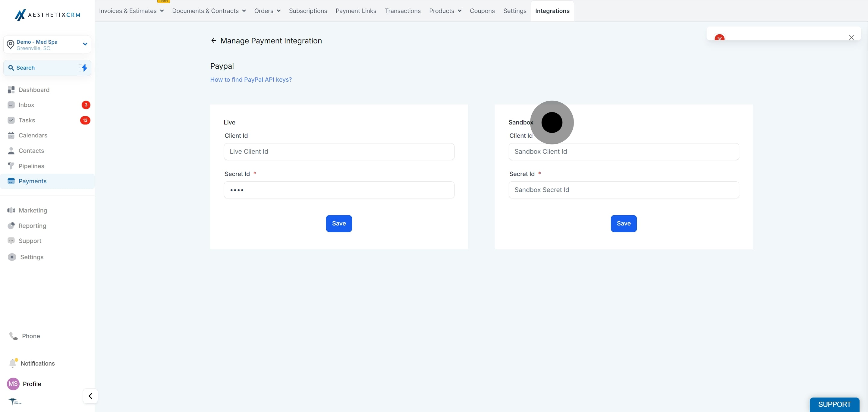Open Tasks in the sidebar
Viewport: 868px width, 412px height.
[x=47, y=120]
